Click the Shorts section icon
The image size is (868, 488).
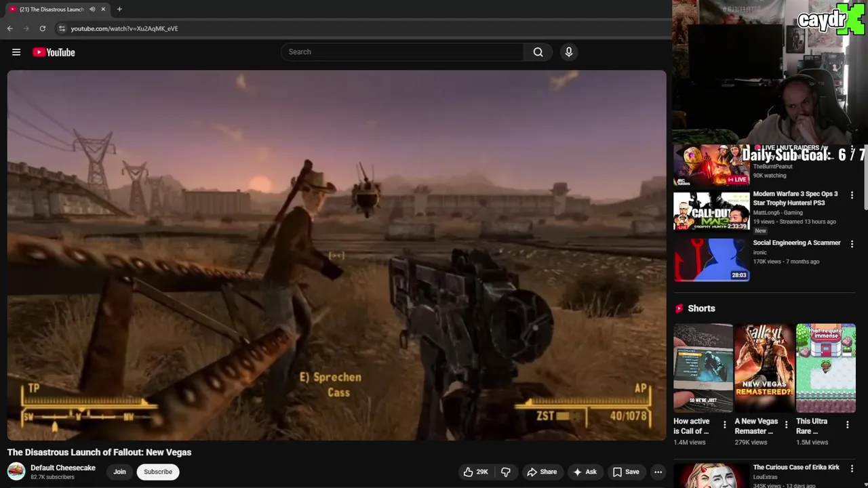679,308
